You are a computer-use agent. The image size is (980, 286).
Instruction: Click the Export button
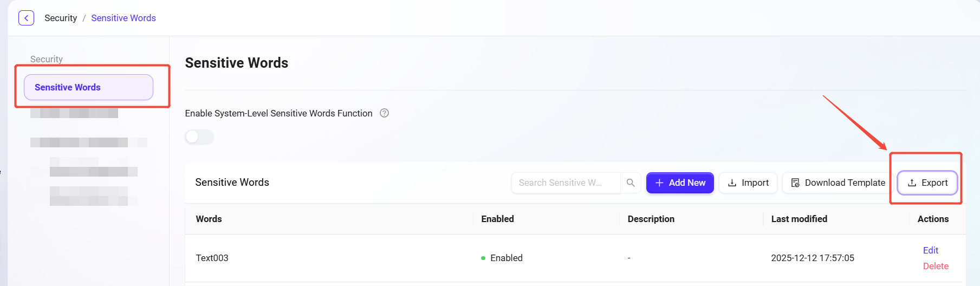point(927,183)
